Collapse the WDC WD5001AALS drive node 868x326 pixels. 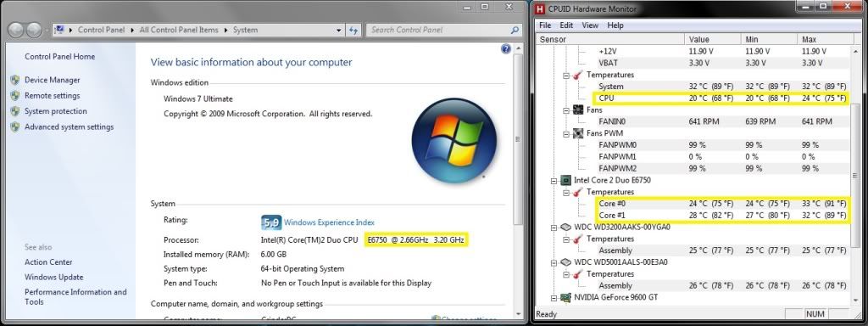pos(554,262)
